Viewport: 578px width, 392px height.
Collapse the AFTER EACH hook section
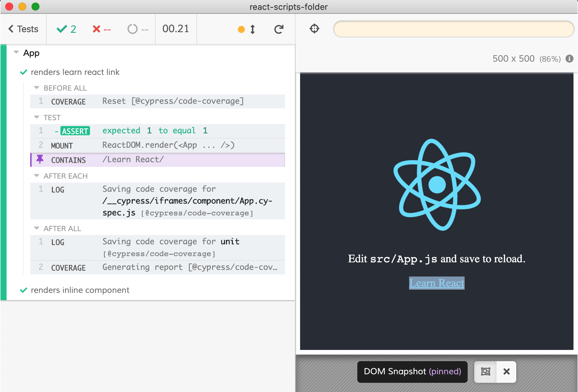pos(36,176)
